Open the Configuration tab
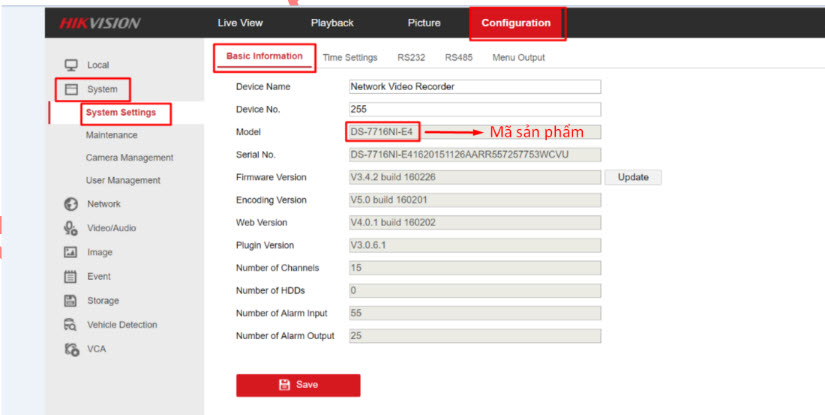The image size is (825, 415). [515, 23]
